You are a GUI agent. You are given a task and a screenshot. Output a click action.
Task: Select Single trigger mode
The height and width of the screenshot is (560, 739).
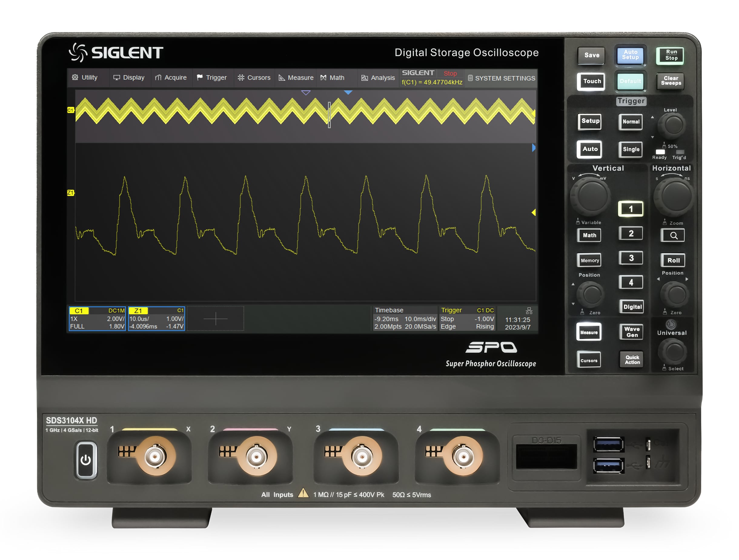[631, 149]
